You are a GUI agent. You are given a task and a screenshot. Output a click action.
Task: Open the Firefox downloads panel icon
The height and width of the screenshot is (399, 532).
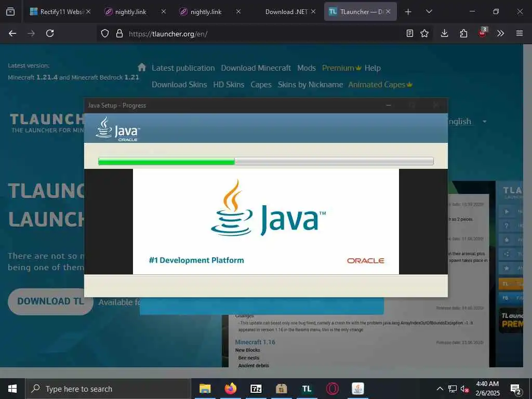(x=445, y=33)
